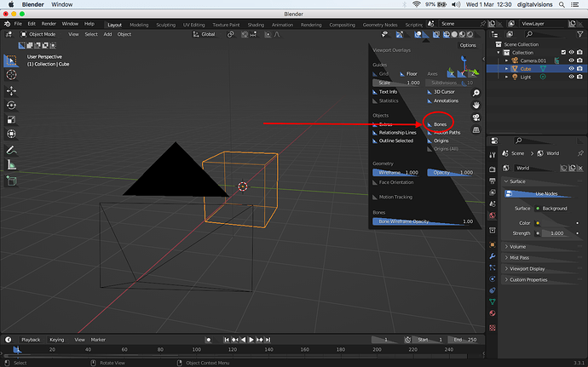Click the Bone Wireframe Opacity slider
Viewport: 588px width, 367px height.
pos(424,221)
